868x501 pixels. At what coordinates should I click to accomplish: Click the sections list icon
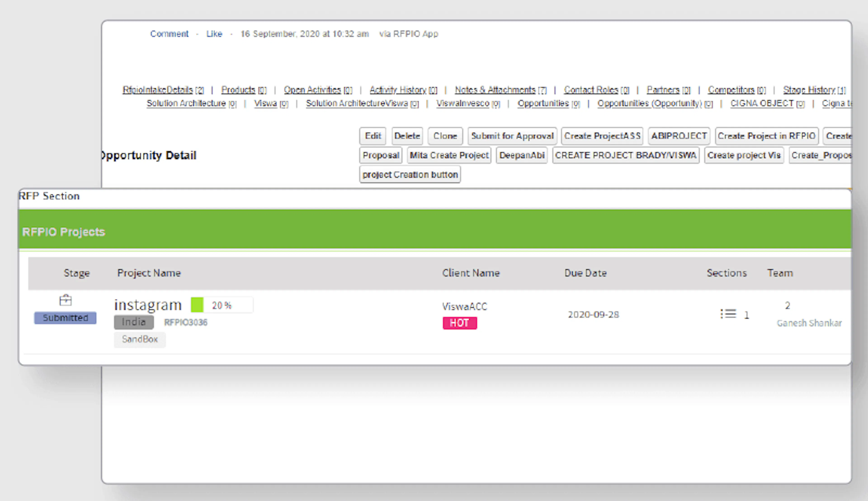(x=728, y=314)
